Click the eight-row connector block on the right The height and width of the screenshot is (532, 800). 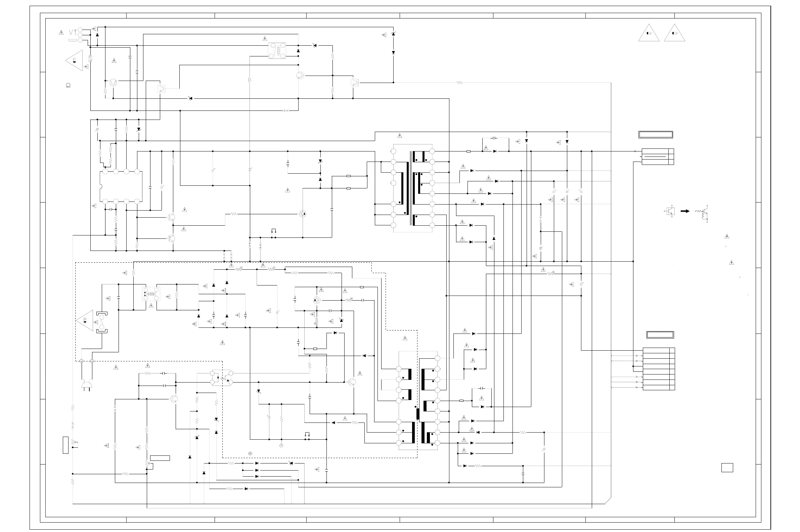[659, 369]
